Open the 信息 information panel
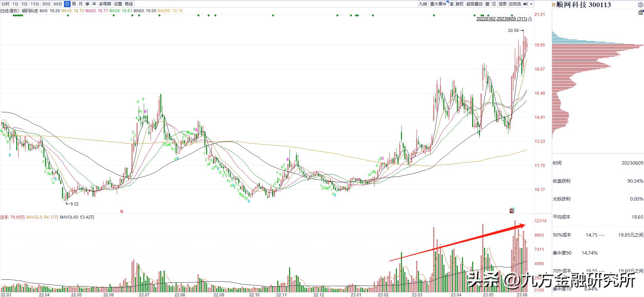 coord(503,4)
